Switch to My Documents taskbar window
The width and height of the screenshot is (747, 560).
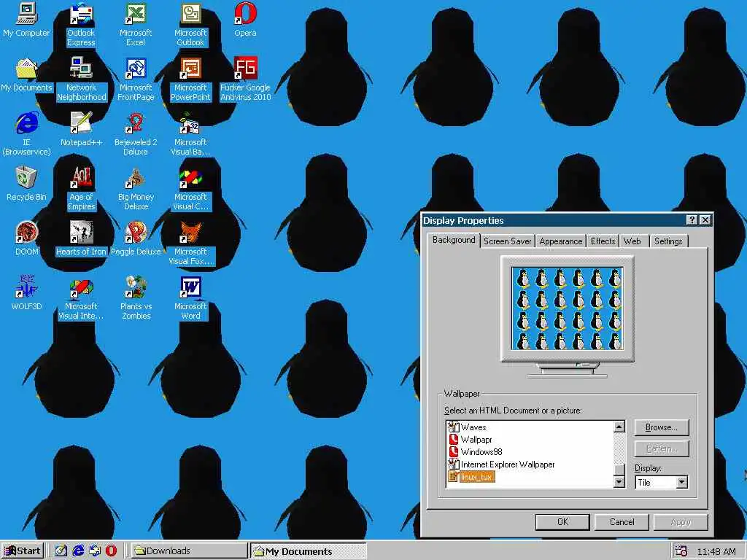point(309,551)
